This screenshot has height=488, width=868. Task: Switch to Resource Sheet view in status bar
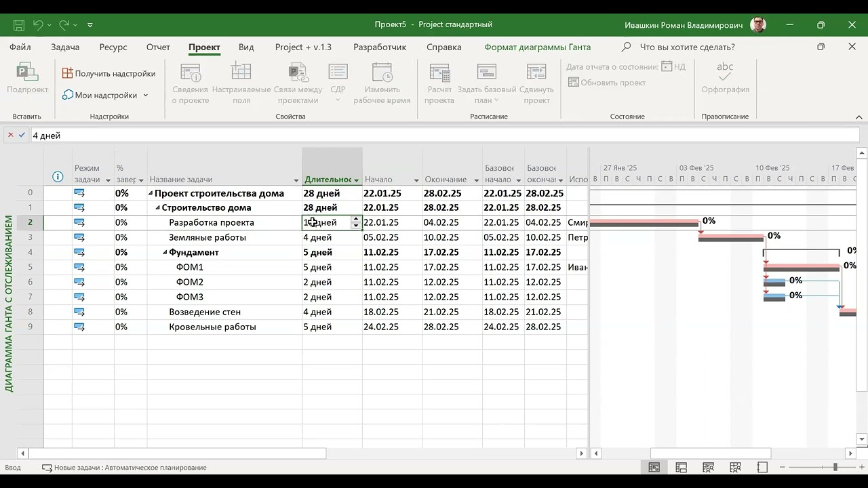(735, 468)
